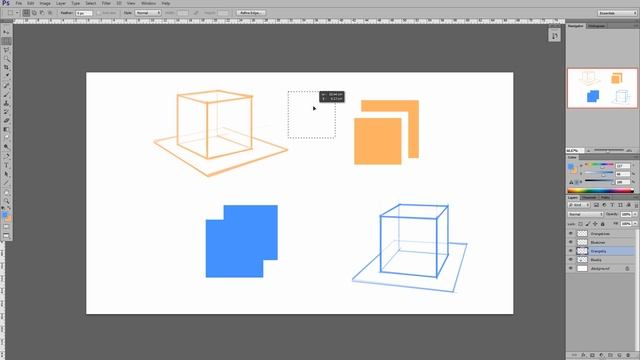640x360 pixels.
Task: Open the layer filter Kind dropdown
Action: (x=579, y=205)
